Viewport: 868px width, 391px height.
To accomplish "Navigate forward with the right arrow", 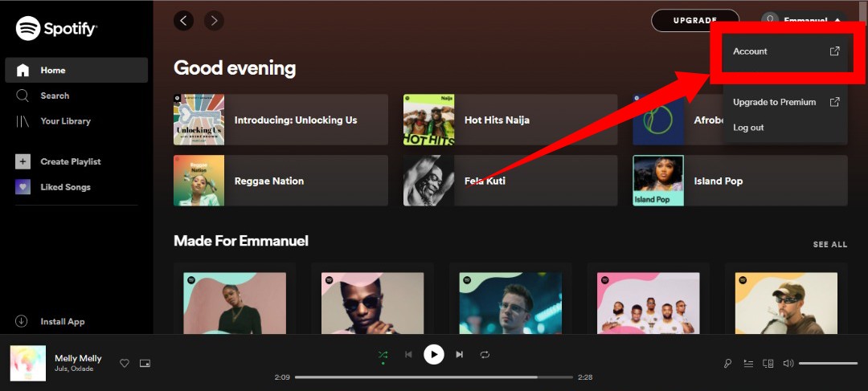I will 215,21.
